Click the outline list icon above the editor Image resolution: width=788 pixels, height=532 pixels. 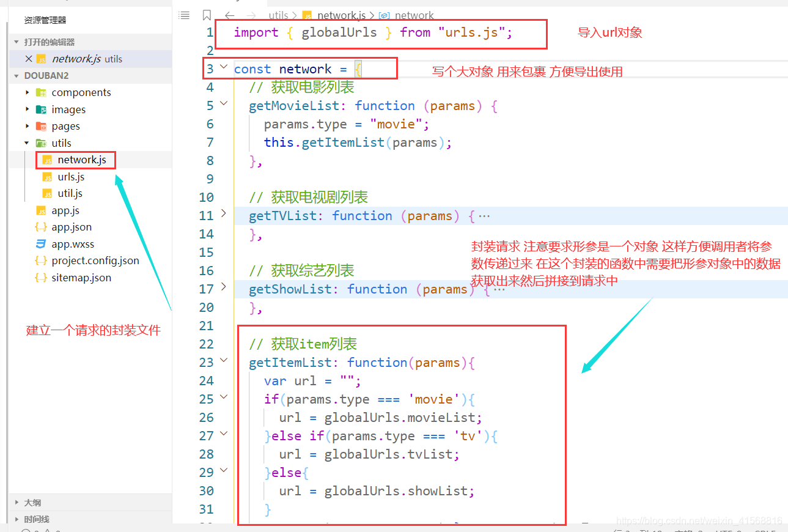184,15
